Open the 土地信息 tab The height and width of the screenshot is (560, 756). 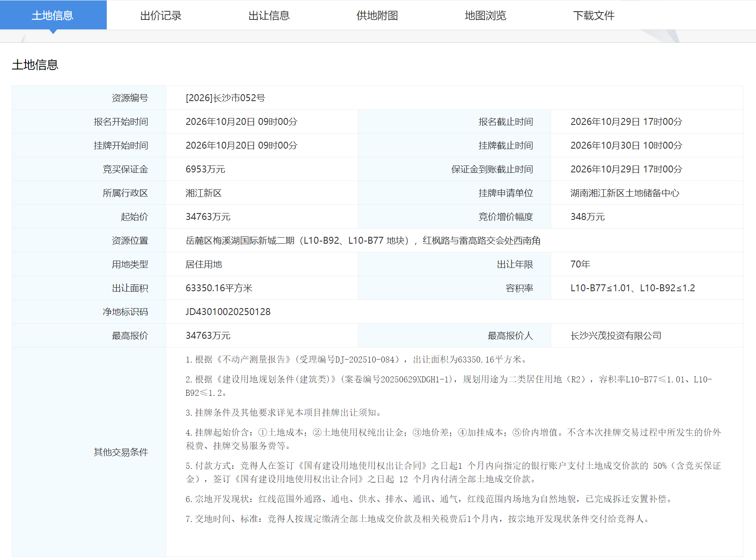pos(53,15)
